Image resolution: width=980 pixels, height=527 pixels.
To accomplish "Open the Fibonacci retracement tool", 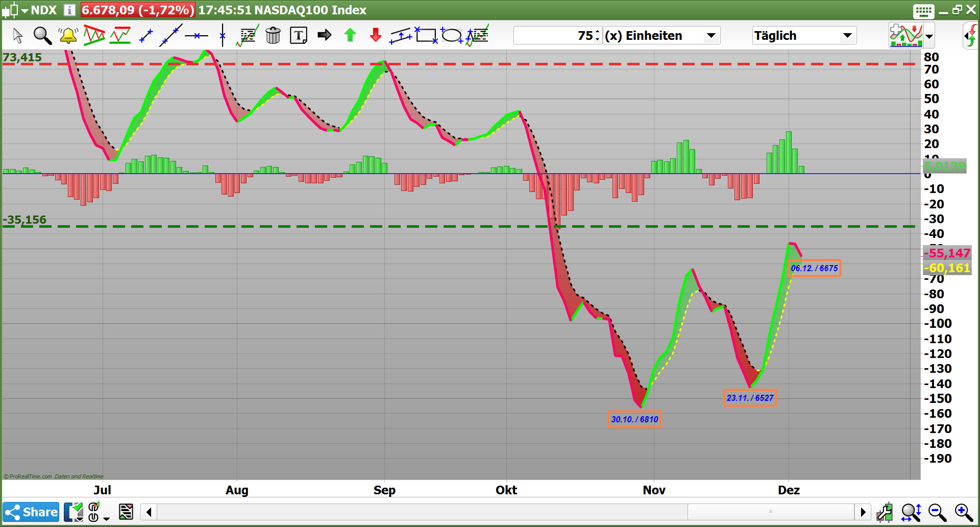I will point(248,35).
